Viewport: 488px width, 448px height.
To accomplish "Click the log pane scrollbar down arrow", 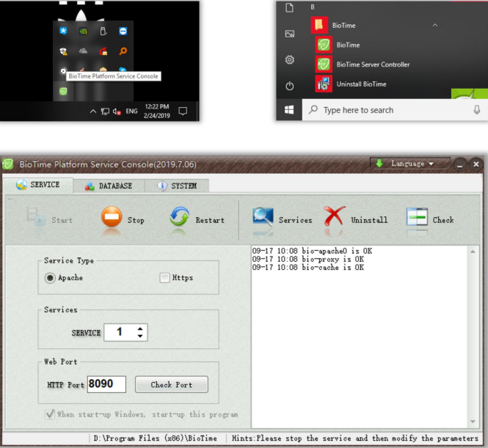I will point(473,422).
